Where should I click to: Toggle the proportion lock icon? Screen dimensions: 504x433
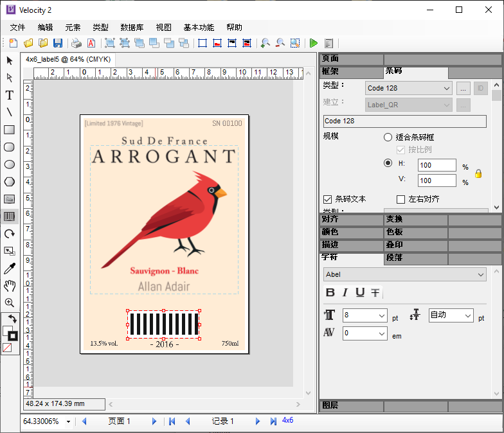coord(478,173)
